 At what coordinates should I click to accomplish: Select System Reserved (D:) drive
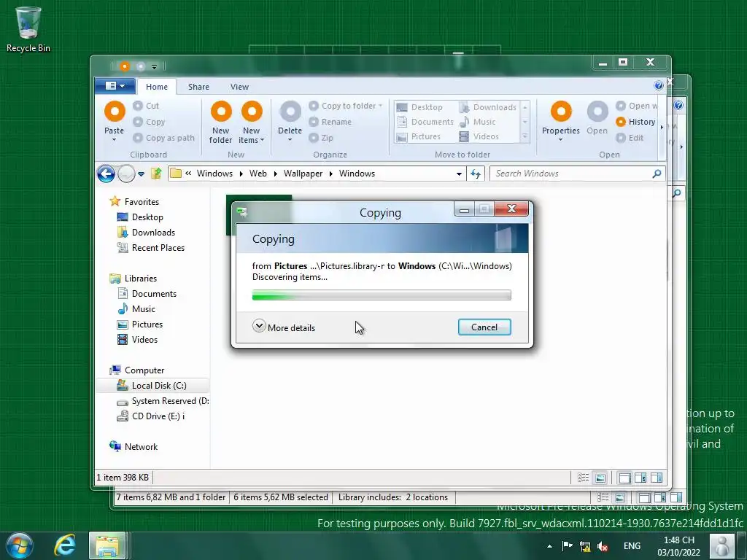(163, 401)
